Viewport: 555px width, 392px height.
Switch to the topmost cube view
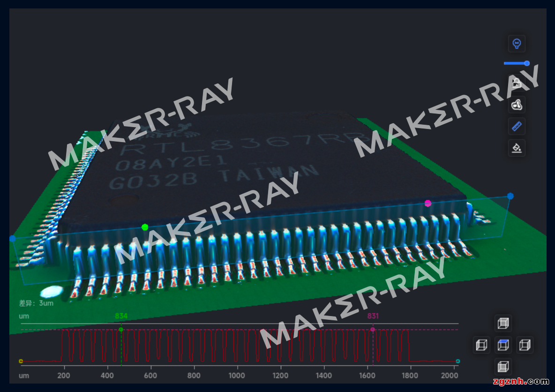[x=503, y=323]
